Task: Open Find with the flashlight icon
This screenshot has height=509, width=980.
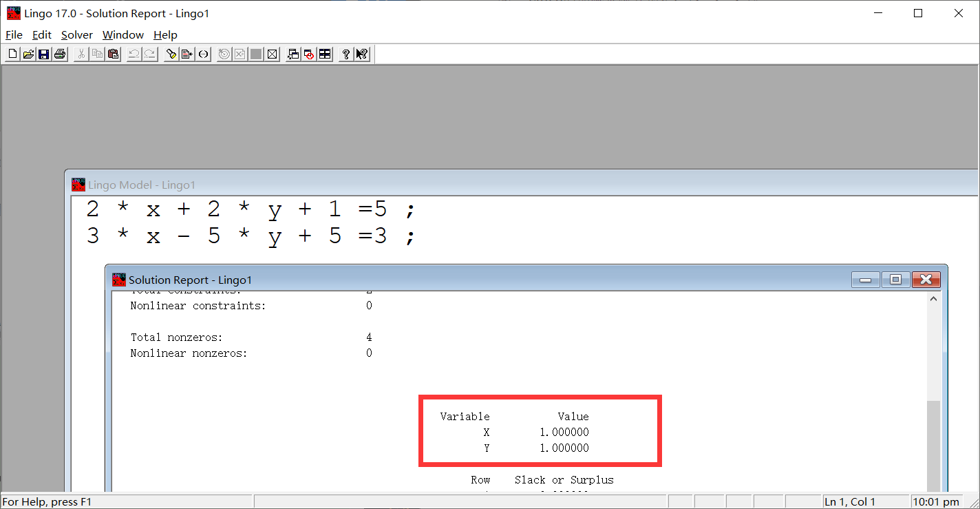Action: tap(171, 54)
